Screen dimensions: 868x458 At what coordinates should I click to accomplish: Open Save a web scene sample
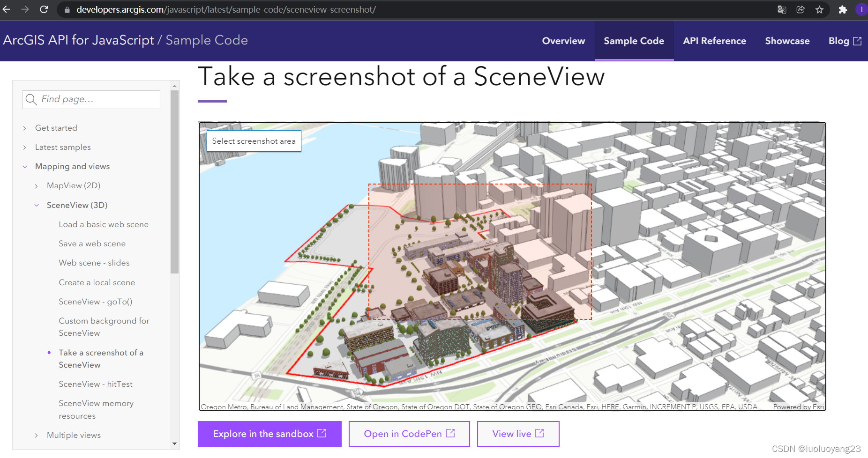pyautogui.click(x=92, y=244)
